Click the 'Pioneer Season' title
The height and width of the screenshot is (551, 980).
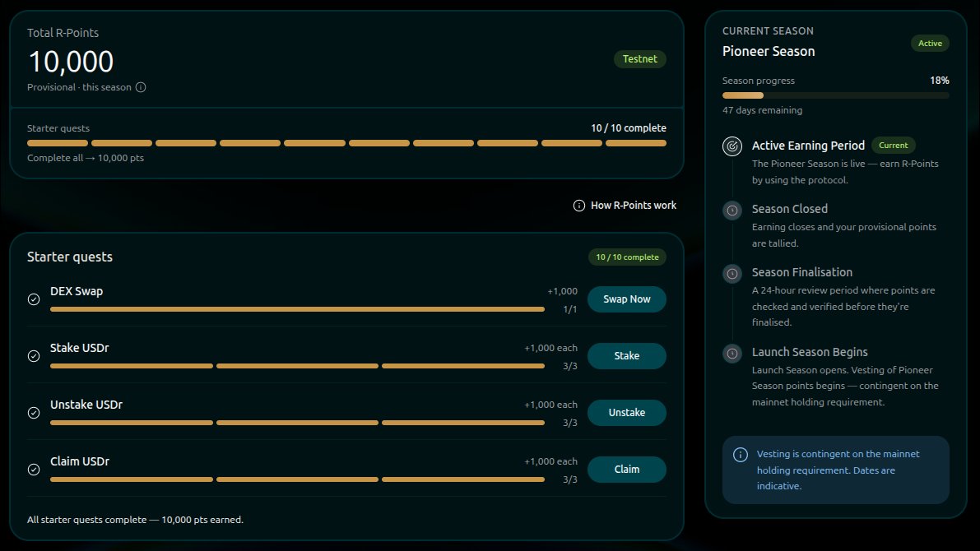[769, 52]
